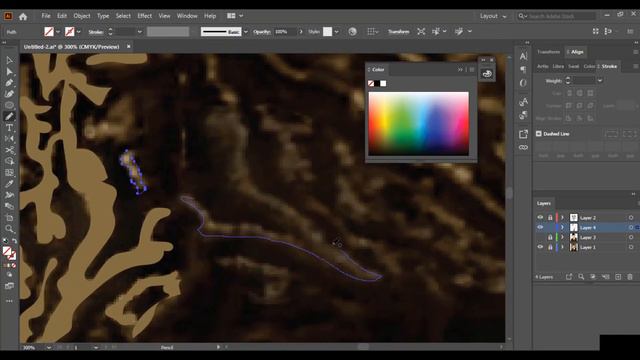
Task: Open Layout workspace switcher dropdown
Action: (493, 16)
